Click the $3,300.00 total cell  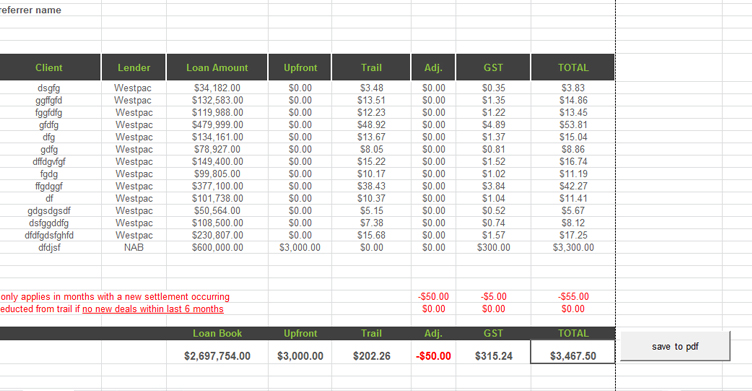pyautogui.click(x=573, y=248)
